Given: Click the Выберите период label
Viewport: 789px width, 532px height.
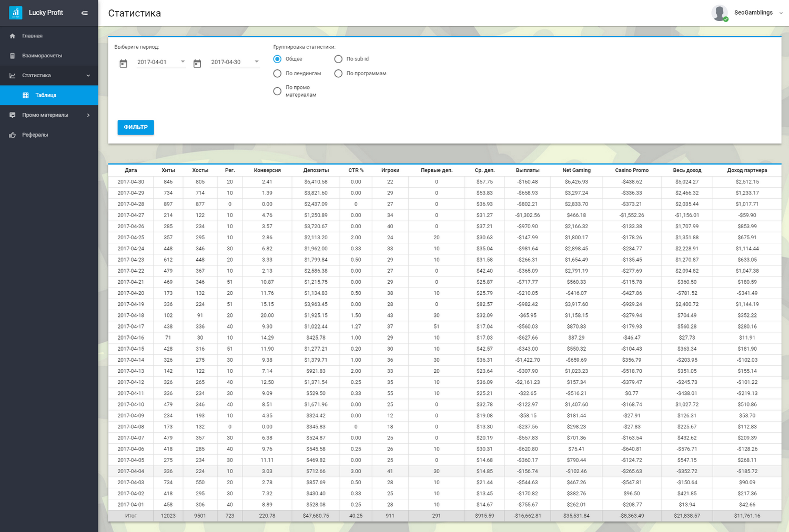Looking at the screenshot, I should point(137,47).
